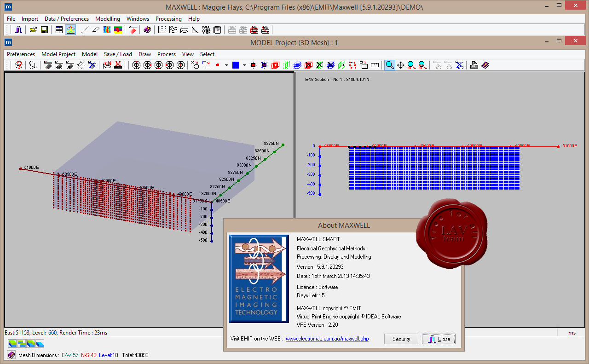Click the notepad icon in main toolbar
589x364 pixels.
pyautogui.click(x=217, y=30)
